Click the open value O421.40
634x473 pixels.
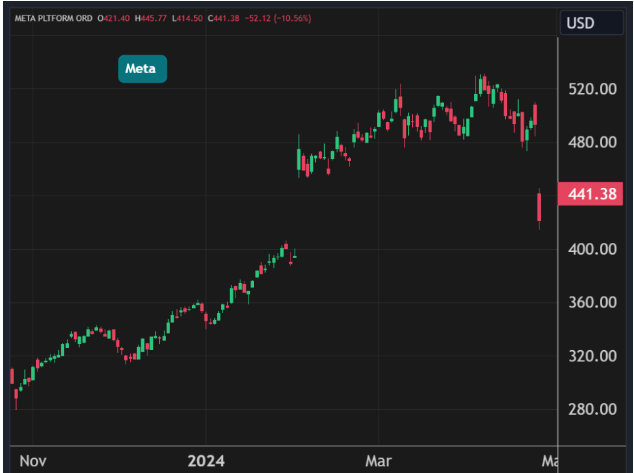(x=114, y=18)
